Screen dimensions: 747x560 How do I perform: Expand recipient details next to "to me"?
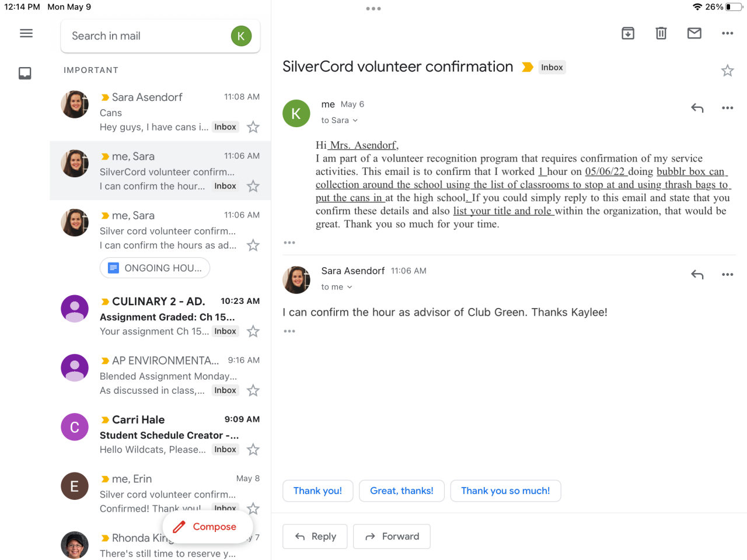coord(350,287)
